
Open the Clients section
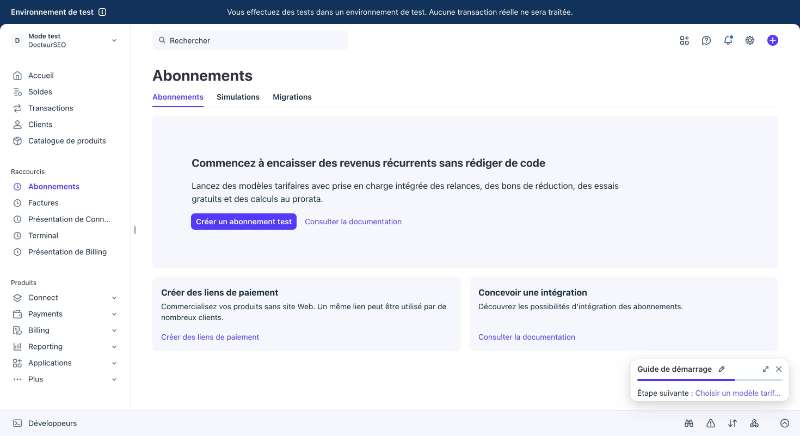coord(40,124)
